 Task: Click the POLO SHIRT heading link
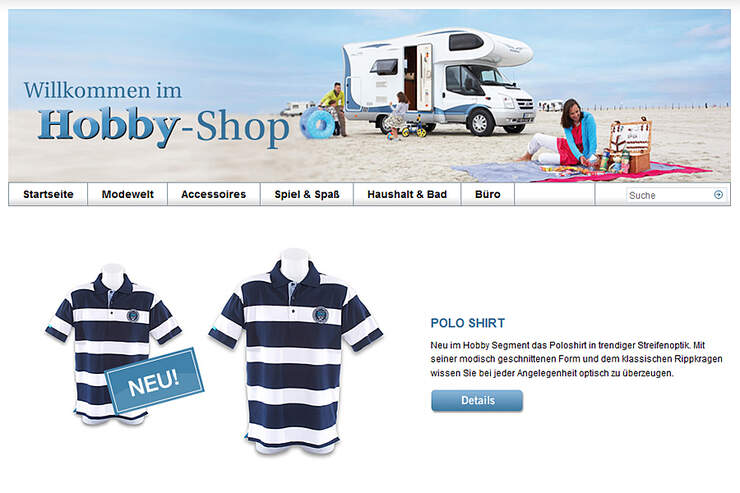[x=468, y=323]
